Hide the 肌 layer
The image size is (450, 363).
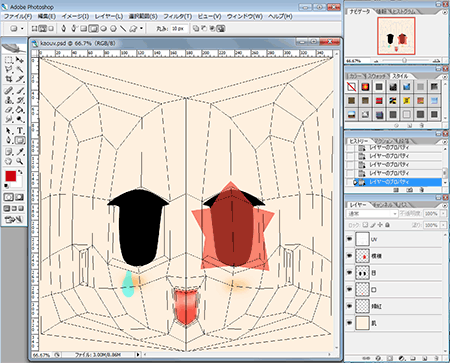[349, 323]
